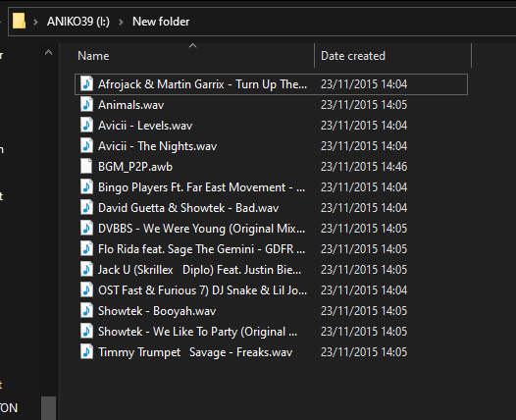Click New folder breadcrumb in address bar
The height and width of the screenshot is (420, 516).
161,22
